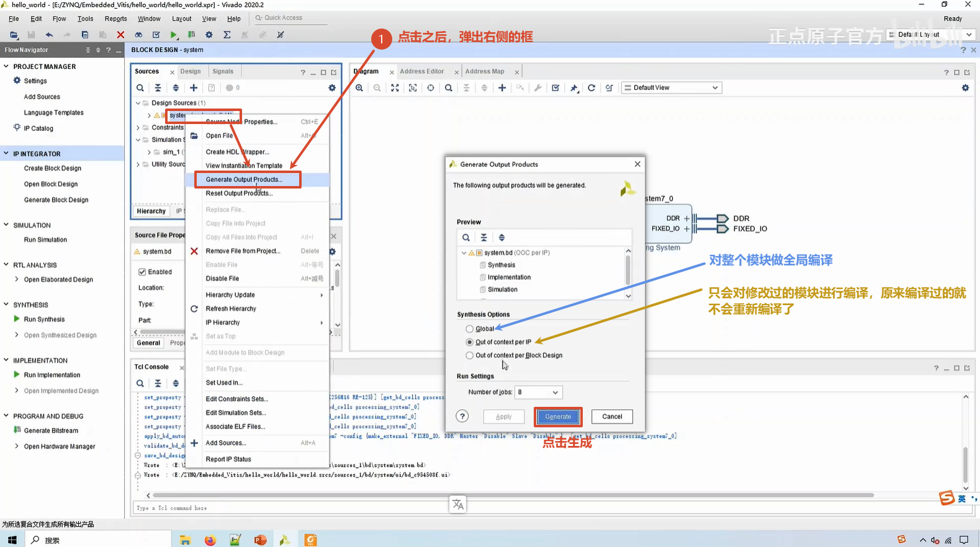The image size is (980, 547).
Task: Click the Quick Access search field
Action: (290, 18)
